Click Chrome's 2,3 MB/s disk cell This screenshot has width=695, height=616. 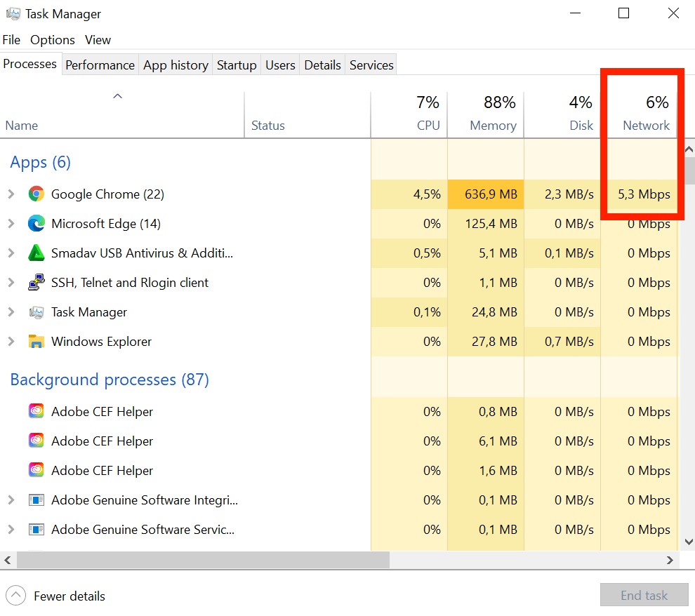[562, 194]
